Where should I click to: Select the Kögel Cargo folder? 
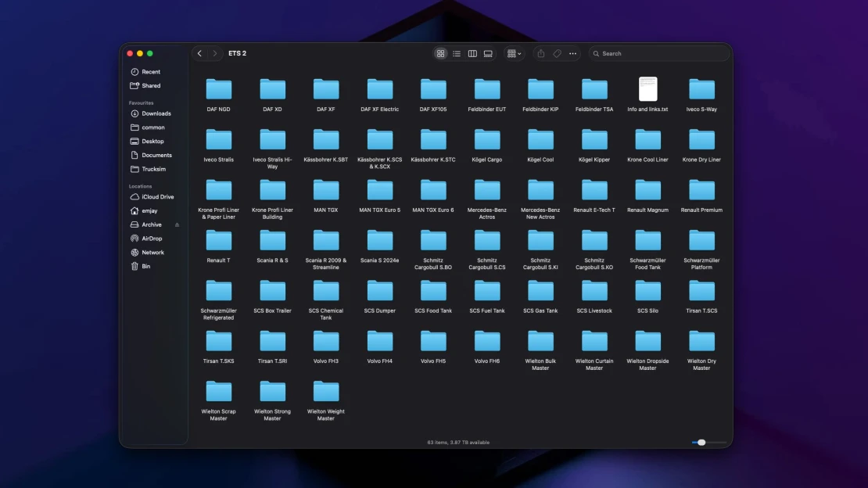[487, 139]
